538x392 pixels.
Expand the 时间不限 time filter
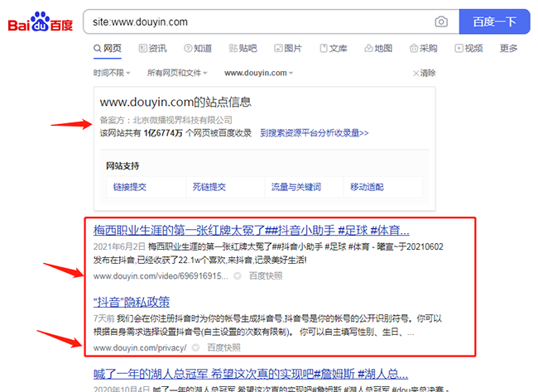112,73
